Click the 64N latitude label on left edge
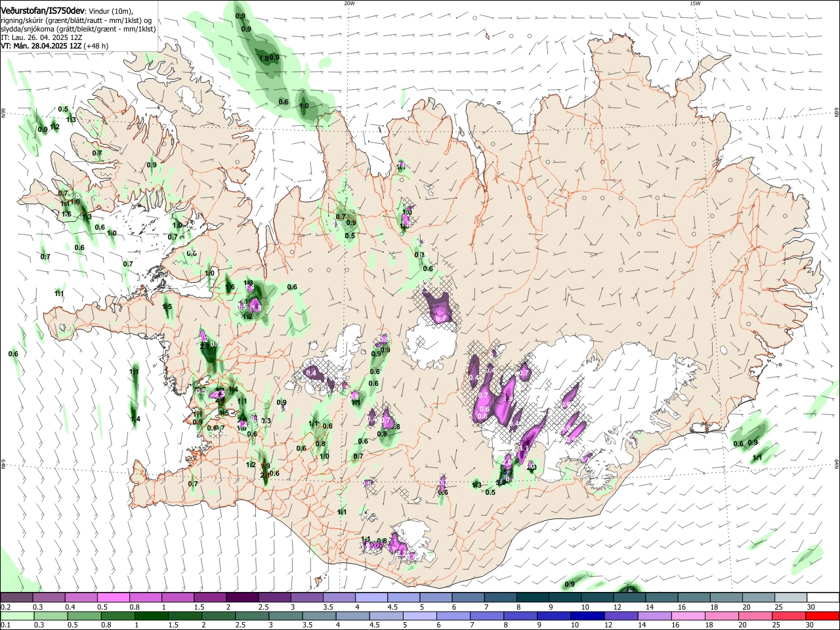Viewport: 840px width, 630px height. pyautogui.click(x=3, y=465)
